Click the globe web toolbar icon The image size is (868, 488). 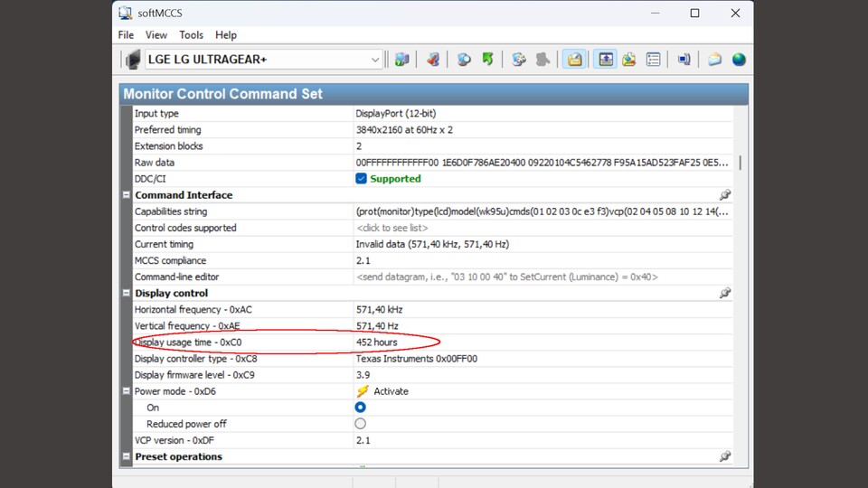(x=739, y=60)
